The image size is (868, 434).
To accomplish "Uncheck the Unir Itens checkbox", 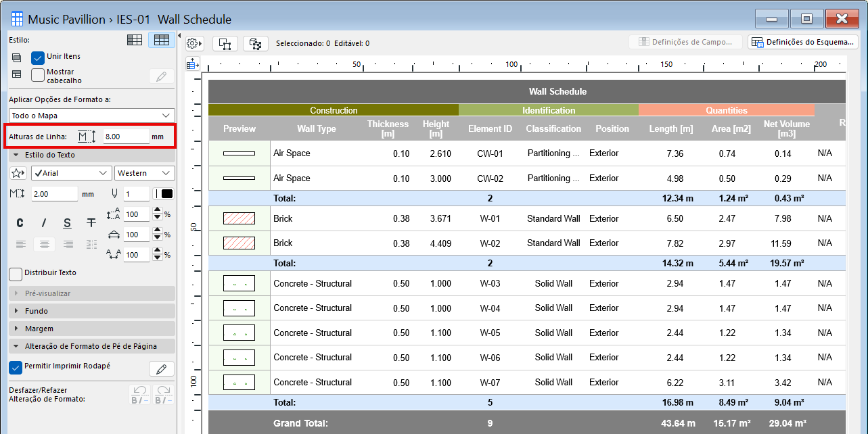I will 38,57.
